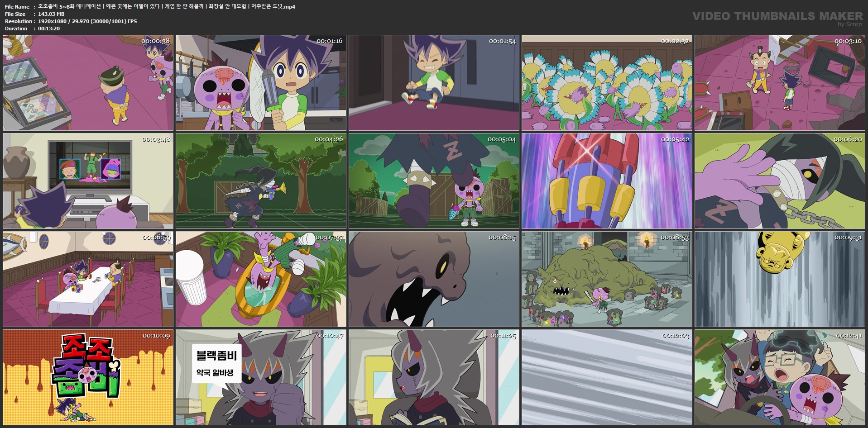Open the car scene thumbnail at 00:12:41
The image size is (868, 428).
[780, 377]
